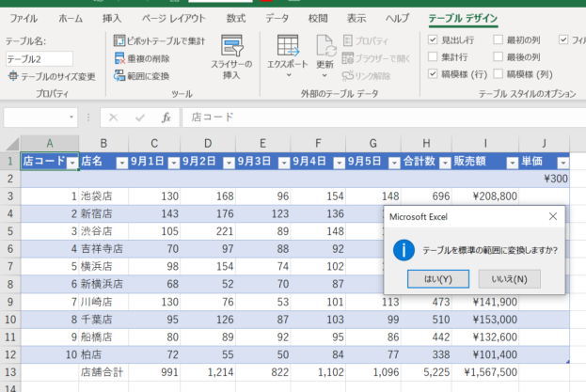Switch to the データ tab

tap(277, 18)
